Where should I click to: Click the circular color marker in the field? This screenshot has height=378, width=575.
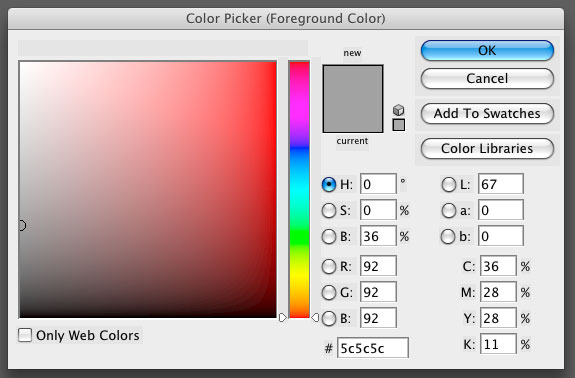point(22,225)
